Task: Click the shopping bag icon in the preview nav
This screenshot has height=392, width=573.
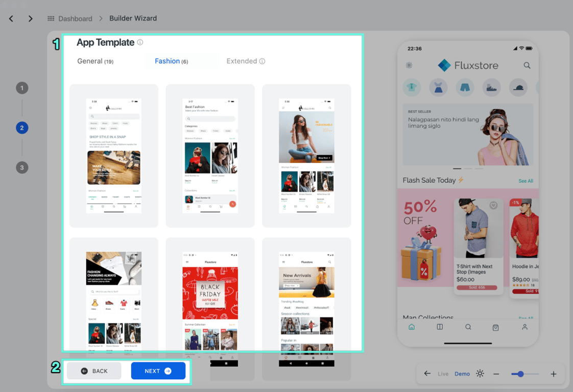Action: tap(496, 327)
